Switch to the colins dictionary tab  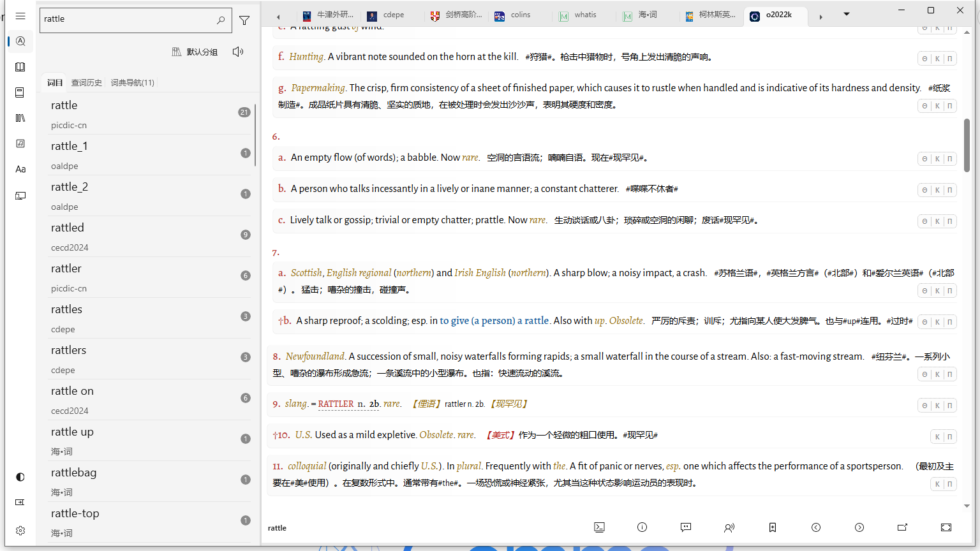pos(521,15)
